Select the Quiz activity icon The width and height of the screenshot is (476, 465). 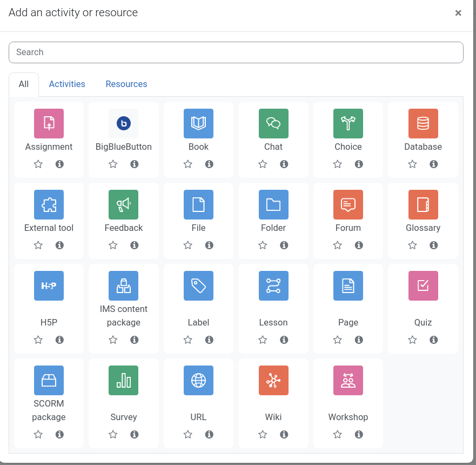point(423,285)
